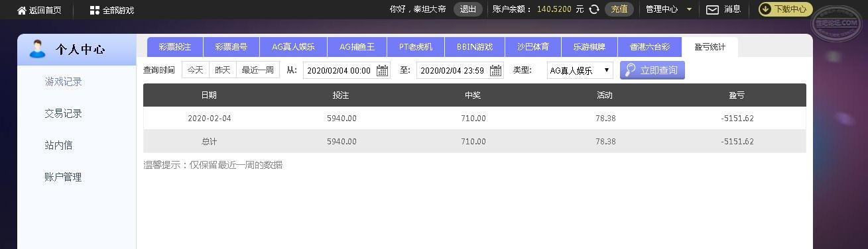This screenshot has height=249, width=868.
Task: Switch to the 彩票投注 tab
Action: pyautogui.click(x=175, y=47)
